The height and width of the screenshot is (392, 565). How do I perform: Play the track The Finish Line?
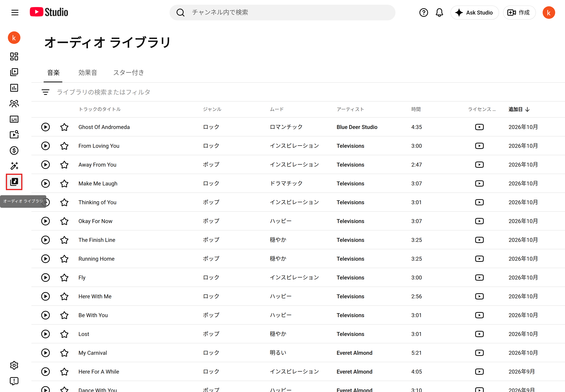pyautogui.click(x=45, y=240)
